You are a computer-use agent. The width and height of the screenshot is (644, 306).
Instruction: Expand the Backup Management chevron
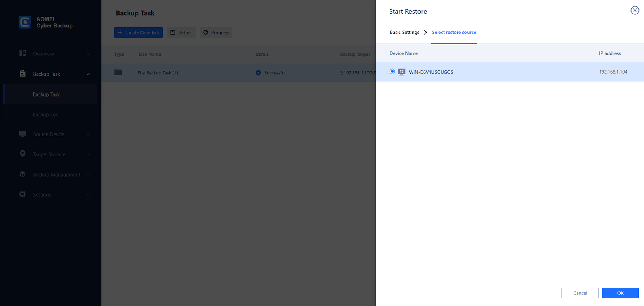click(88, 175)
